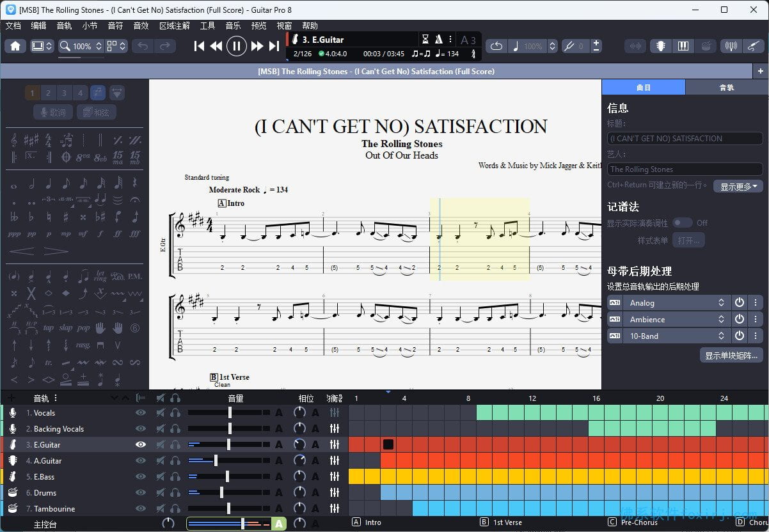This screenshot has width=769, height=532.
Task: Show the drum view icon
Action: point(705,46)
